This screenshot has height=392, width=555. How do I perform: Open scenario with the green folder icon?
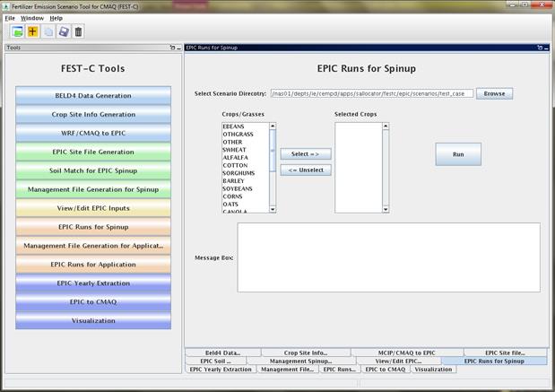pos(17,31)
